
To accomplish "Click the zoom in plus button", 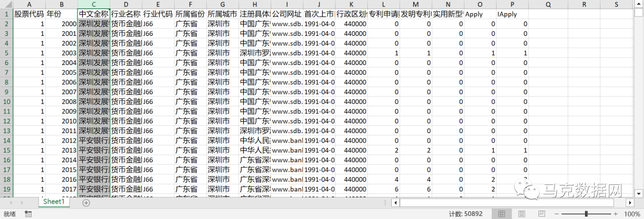I will [615, 214].
